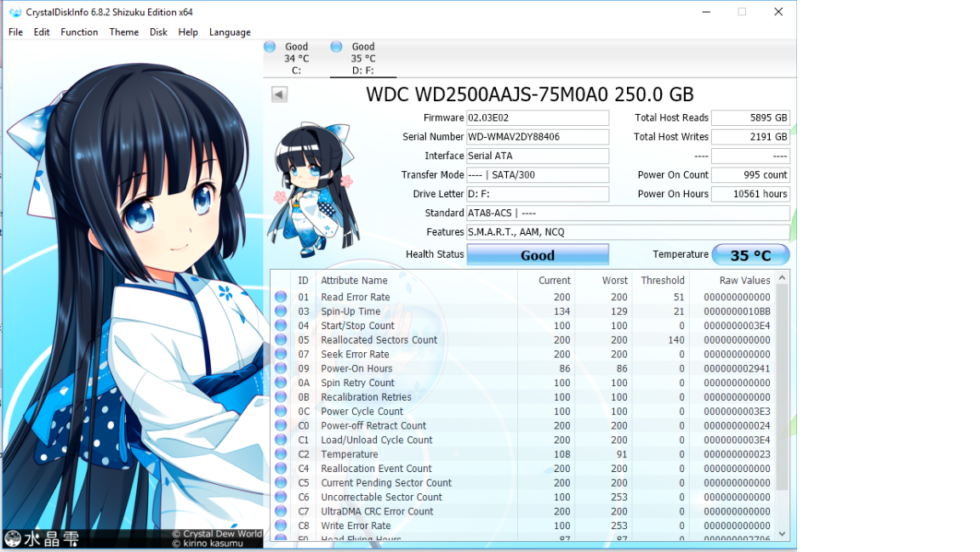
Task: Open the File menu
Action: [x=15, y=31]
